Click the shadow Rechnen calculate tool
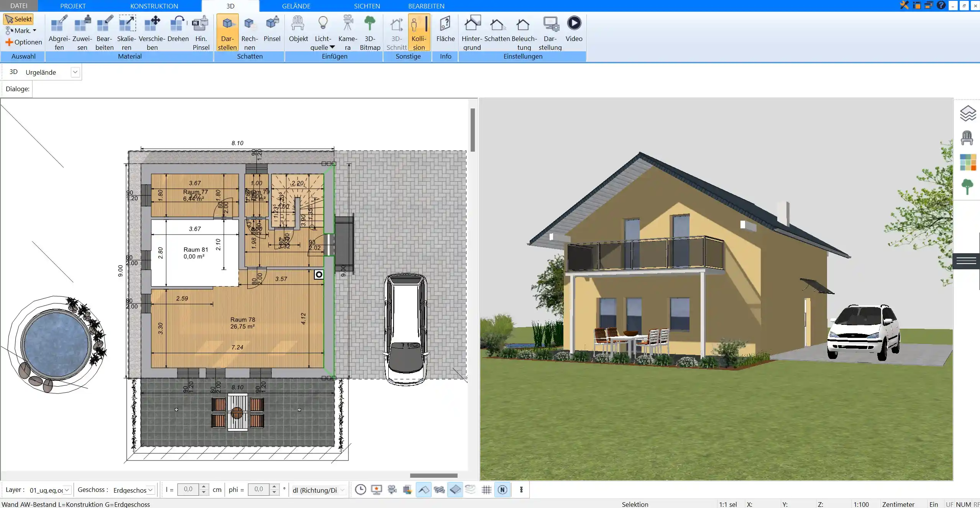The width and height of the screenshot is (980, 508). tap(250, 33)
